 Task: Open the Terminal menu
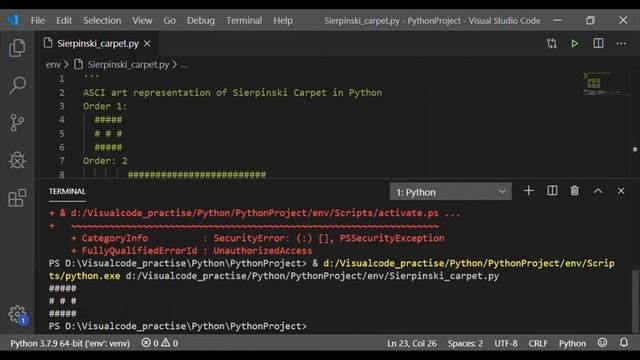point(244,20)
